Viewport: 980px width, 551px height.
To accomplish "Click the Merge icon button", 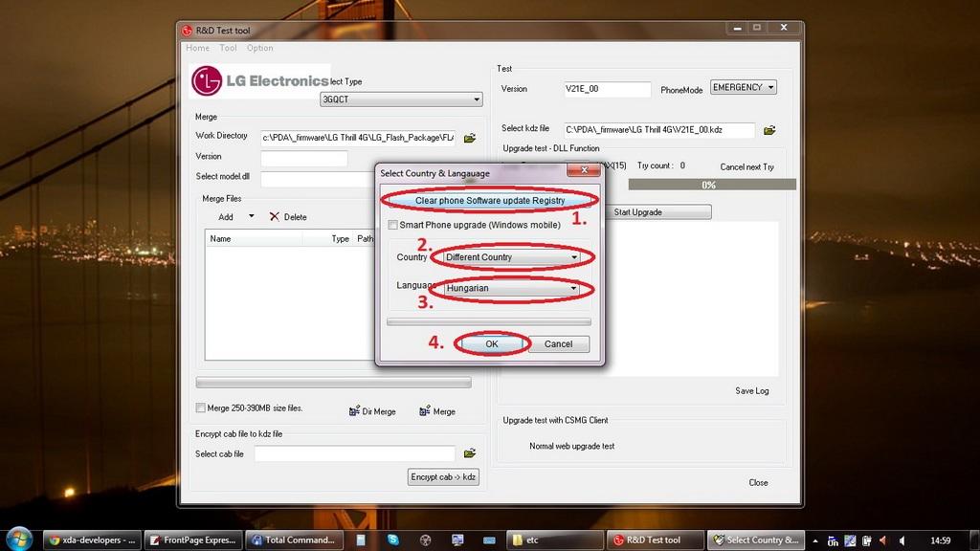I will pyautogui.click(x=437, y=411).
